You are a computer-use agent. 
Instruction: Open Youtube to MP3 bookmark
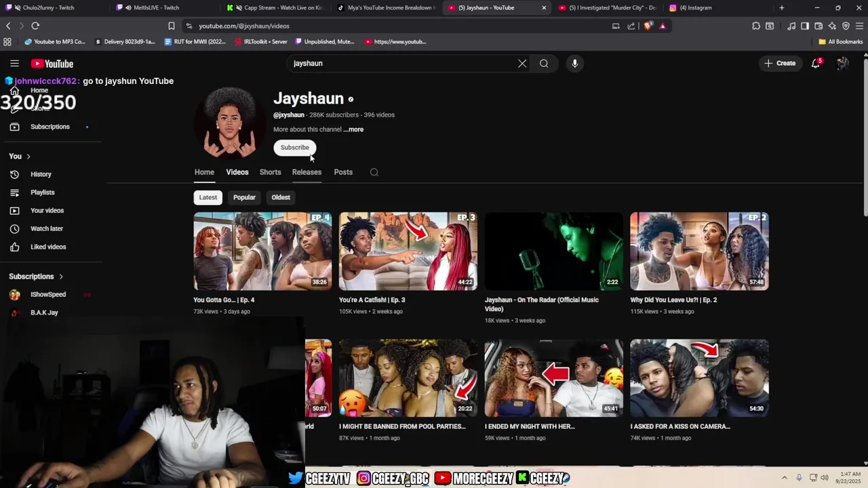click(x=56, y=41)
